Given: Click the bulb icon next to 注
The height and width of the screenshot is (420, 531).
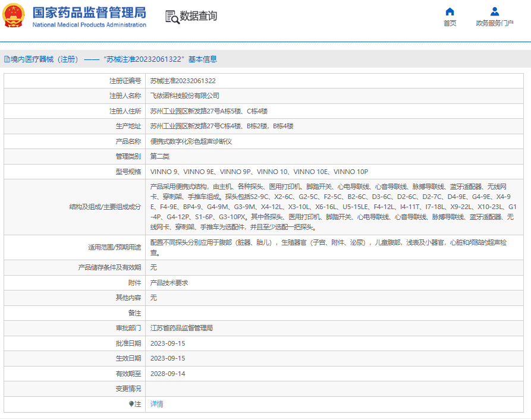Looking at the screenshot, I should point(131,404).
